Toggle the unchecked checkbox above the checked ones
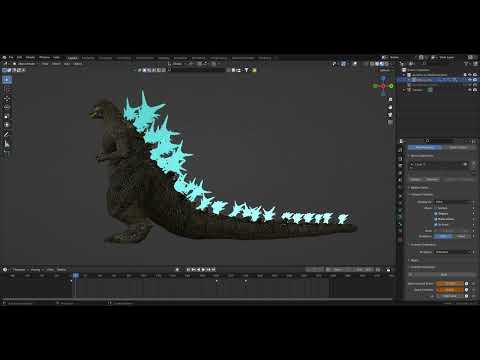The width and height of the screenshot is (480, 360). tap(436, 208)
